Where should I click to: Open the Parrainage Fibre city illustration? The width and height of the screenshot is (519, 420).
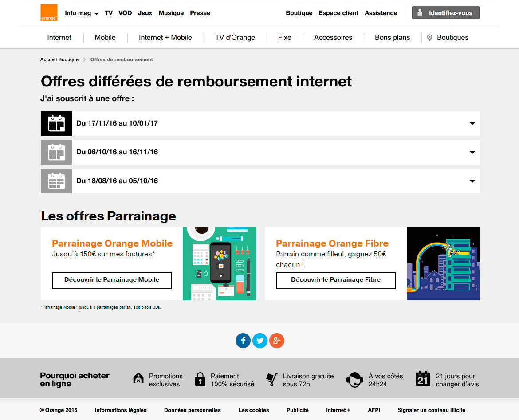pyautogui.click(x=443, y=264)
